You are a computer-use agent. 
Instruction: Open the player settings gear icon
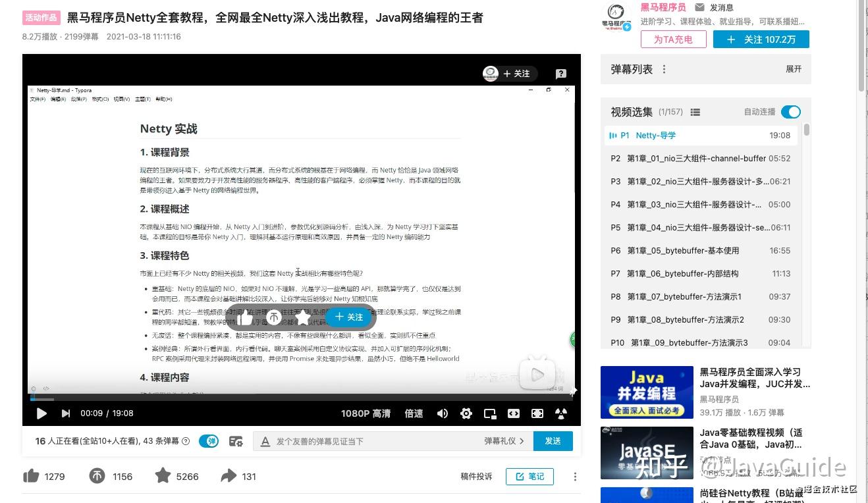[466, 413]
